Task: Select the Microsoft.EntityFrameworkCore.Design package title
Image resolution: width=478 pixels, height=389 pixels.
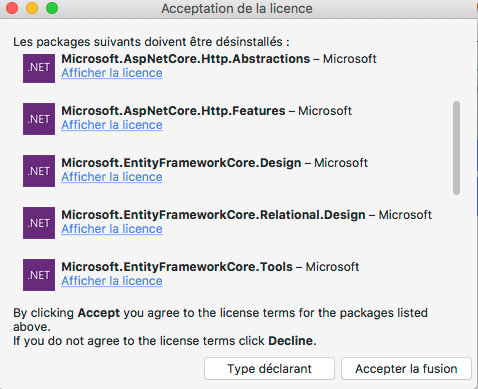Action: [x=181, y=163]
